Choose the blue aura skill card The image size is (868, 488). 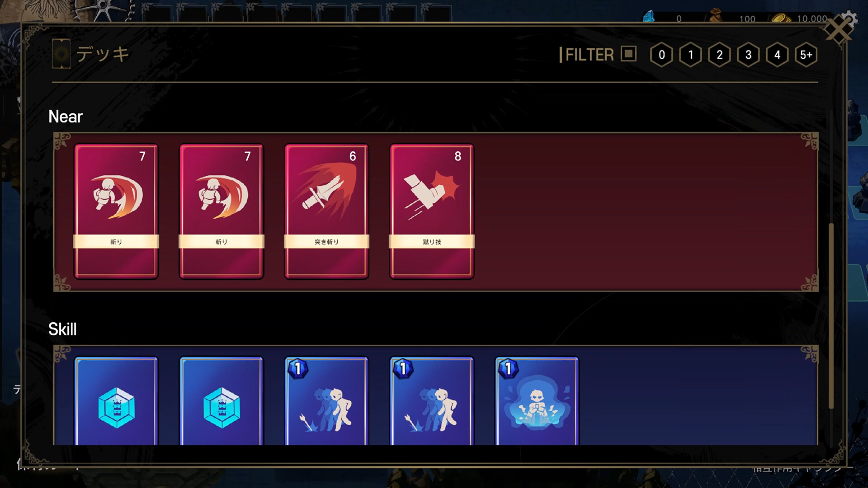point(537,401)
